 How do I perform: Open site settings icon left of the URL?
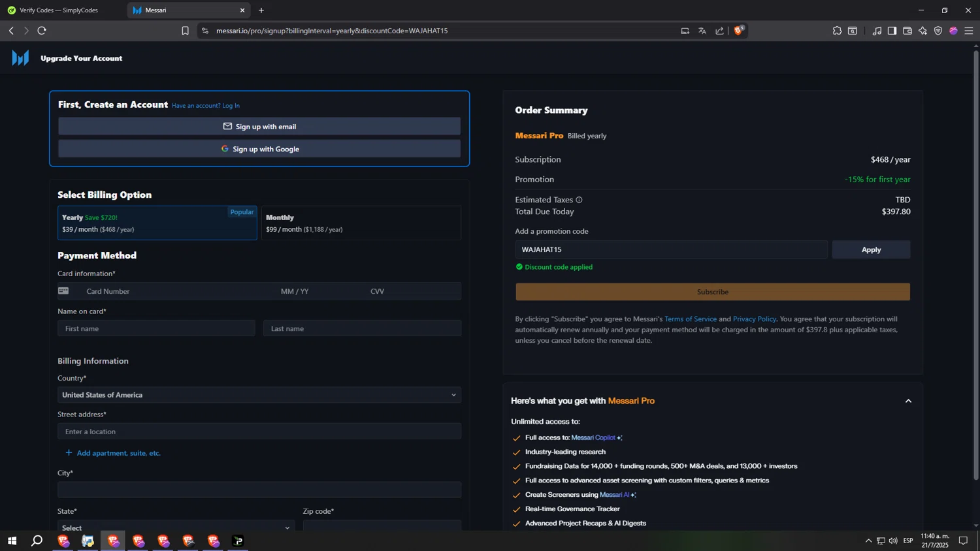205,31
